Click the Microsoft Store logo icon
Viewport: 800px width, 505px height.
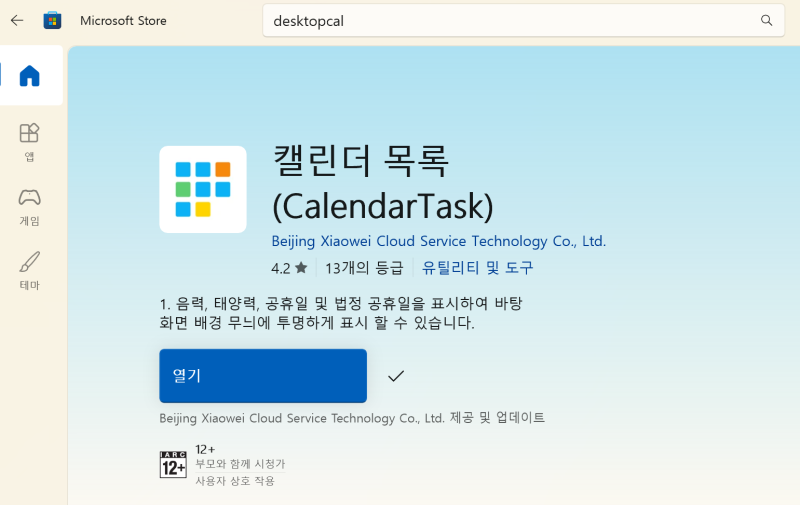pyautogui.click(x=52, y=20)
